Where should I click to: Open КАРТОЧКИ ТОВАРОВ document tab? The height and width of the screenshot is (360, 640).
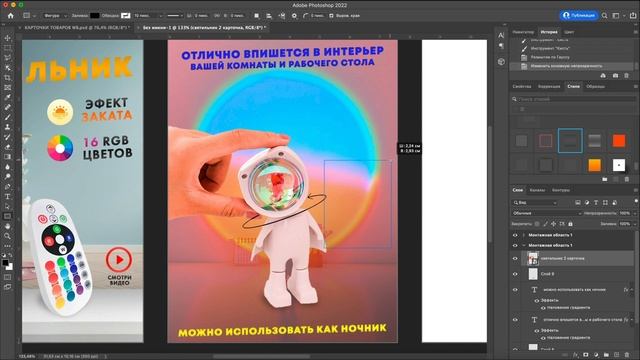77,27
